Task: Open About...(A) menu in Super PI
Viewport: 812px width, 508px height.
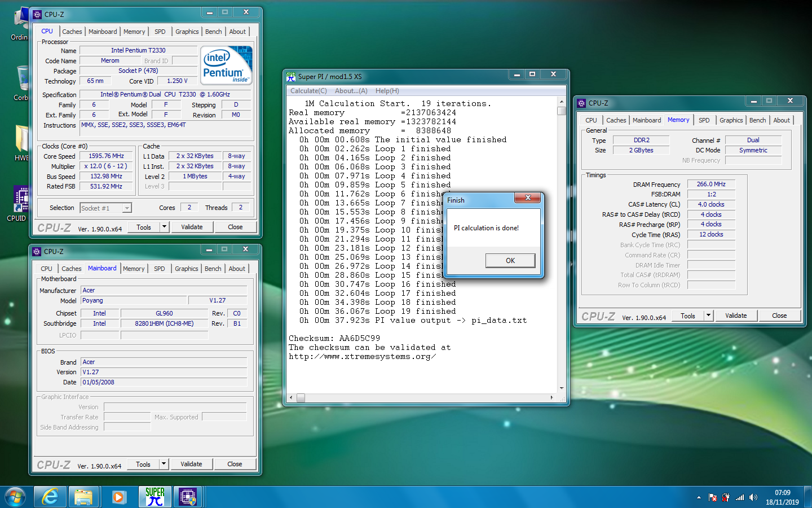Action: 351,91
